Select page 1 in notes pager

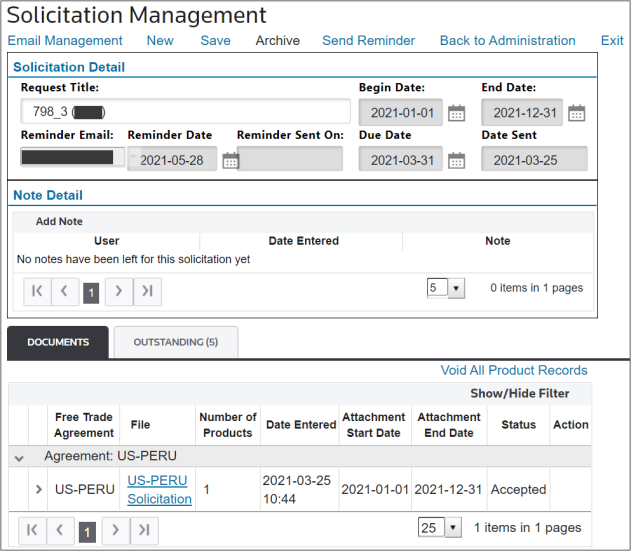point(91,293)
